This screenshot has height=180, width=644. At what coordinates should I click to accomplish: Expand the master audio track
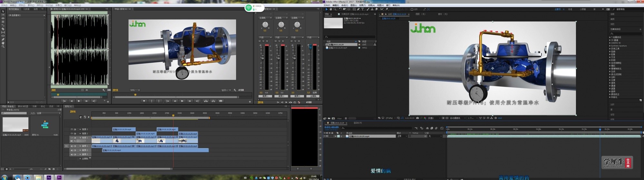click(x=80, y=158)
